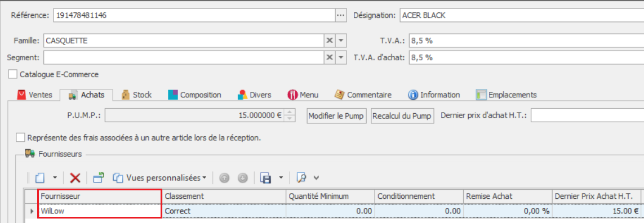Click the new supplier page icon
The height and width of the screenshot is (223, 644).
(x=39, y=178)
